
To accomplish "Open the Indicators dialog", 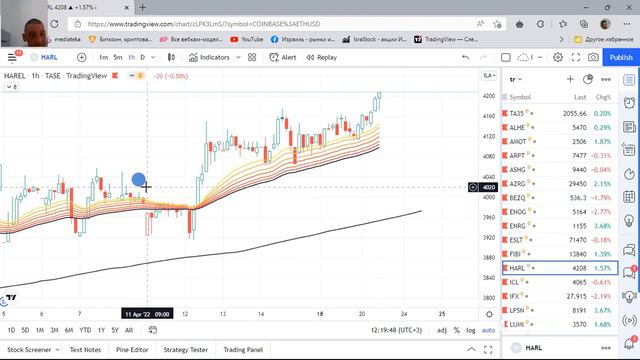I will click(x=209, y=58).
